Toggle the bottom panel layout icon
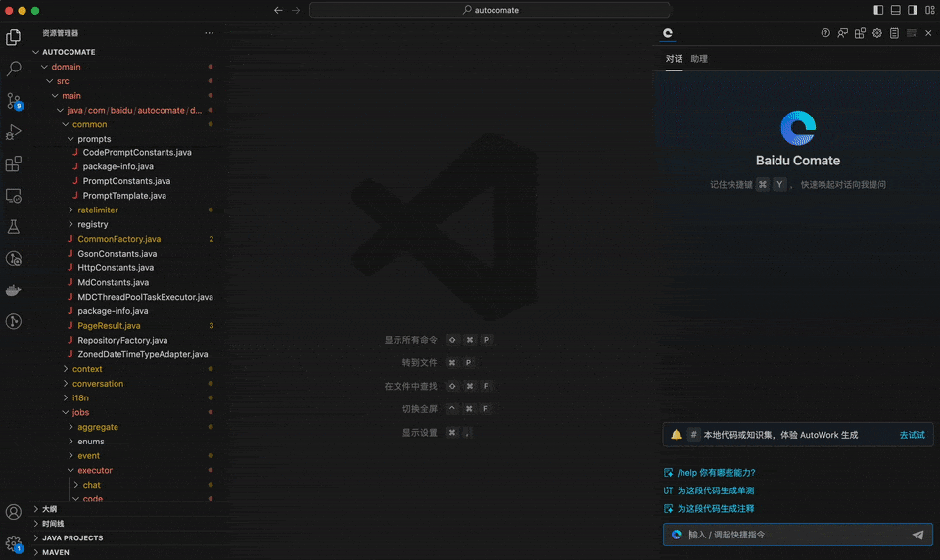This screenshot has height=560, width=940. (x=895, y=10)
